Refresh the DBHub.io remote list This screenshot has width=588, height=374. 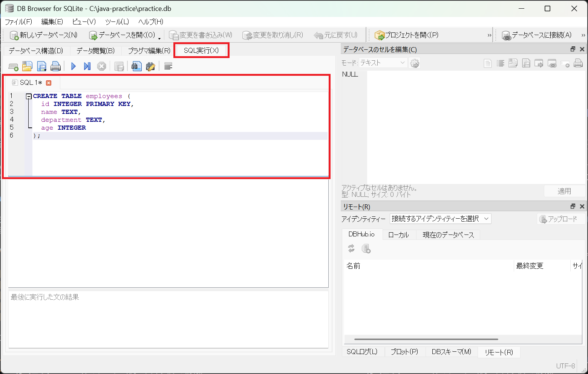(351, 248)
